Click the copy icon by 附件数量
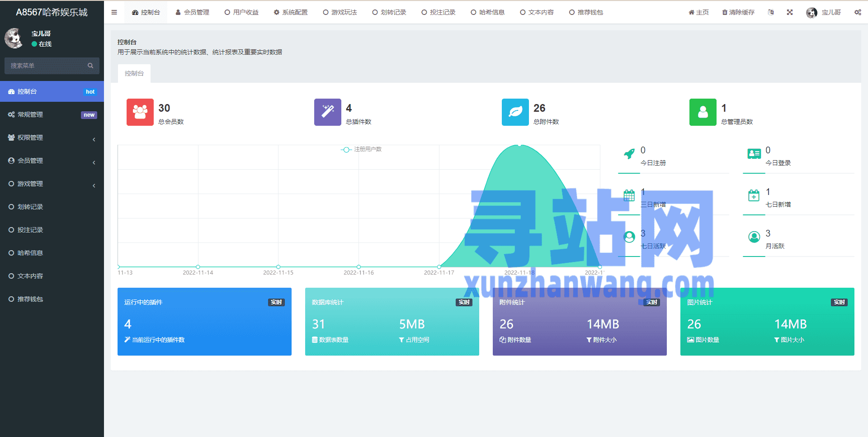Viewport: 868px width, 437px height. click(x=503, y=340)
